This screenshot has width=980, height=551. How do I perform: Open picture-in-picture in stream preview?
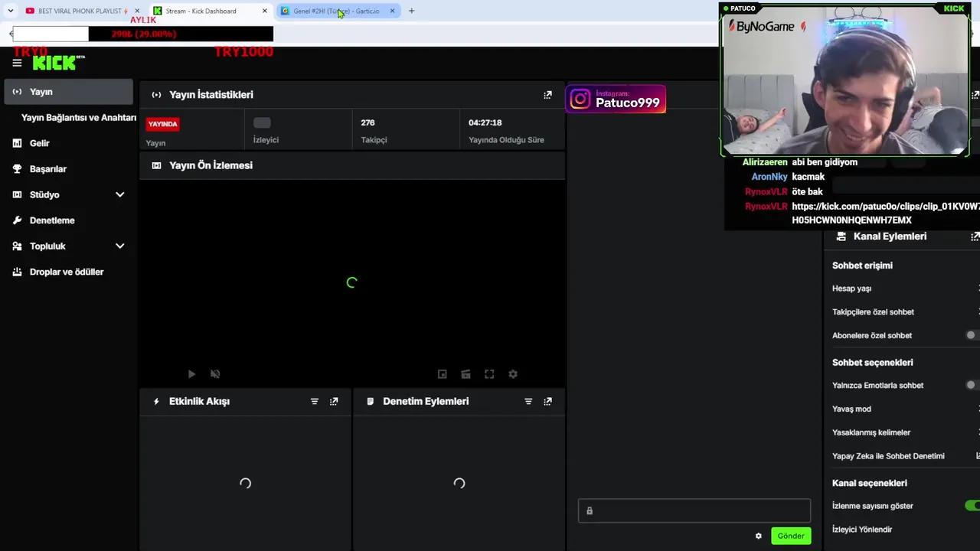click(x=442, y=374)
